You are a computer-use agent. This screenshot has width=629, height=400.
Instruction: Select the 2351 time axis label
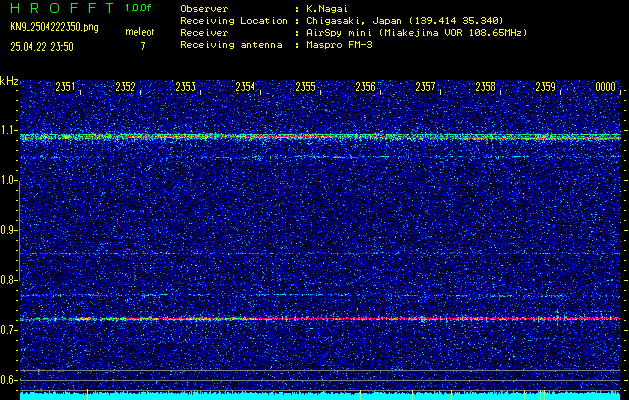[x=65, y=87]
